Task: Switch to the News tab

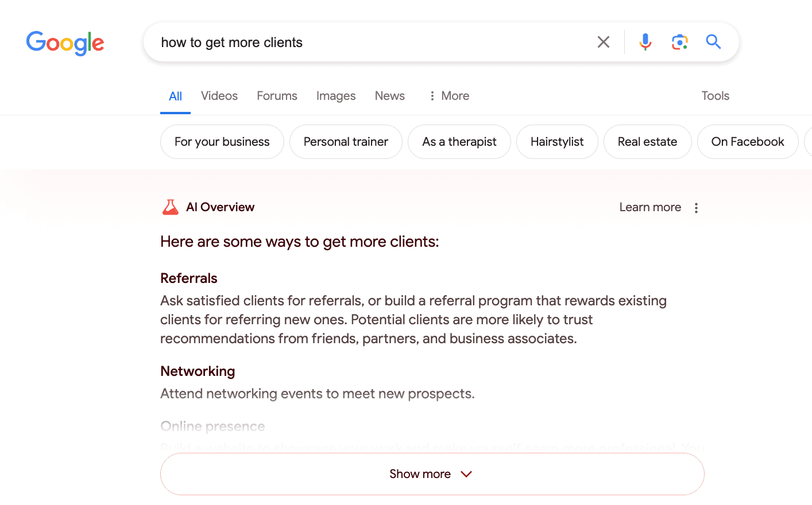Action: [x=390, y=96]
